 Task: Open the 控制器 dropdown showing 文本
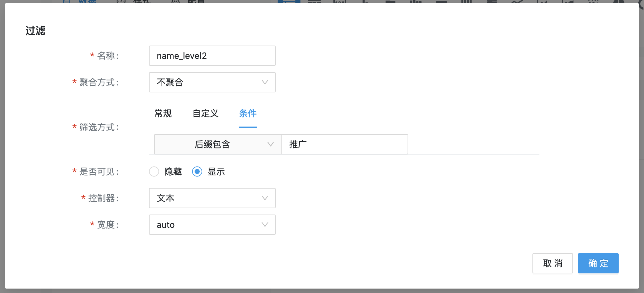coord(212,198)
